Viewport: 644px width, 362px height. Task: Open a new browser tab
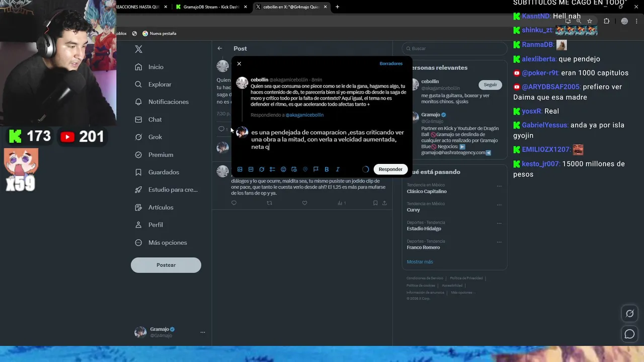[x=337, y=7]
